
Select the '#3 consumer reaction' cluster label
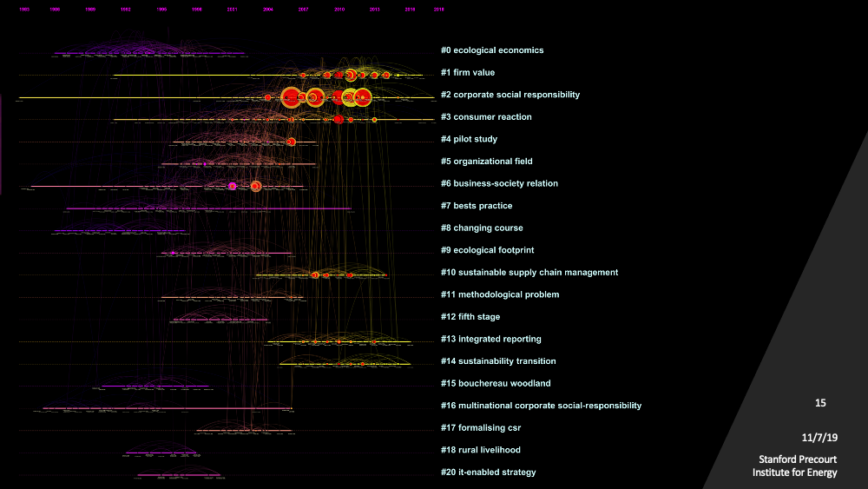pyautogui.click(x=486, y=117)
